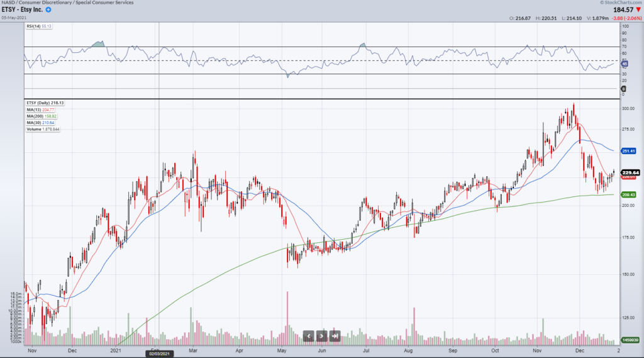This screenshot has height=358, width=644.
Task: Click the green volume value tag on axis
Action: tap(629, 340)
